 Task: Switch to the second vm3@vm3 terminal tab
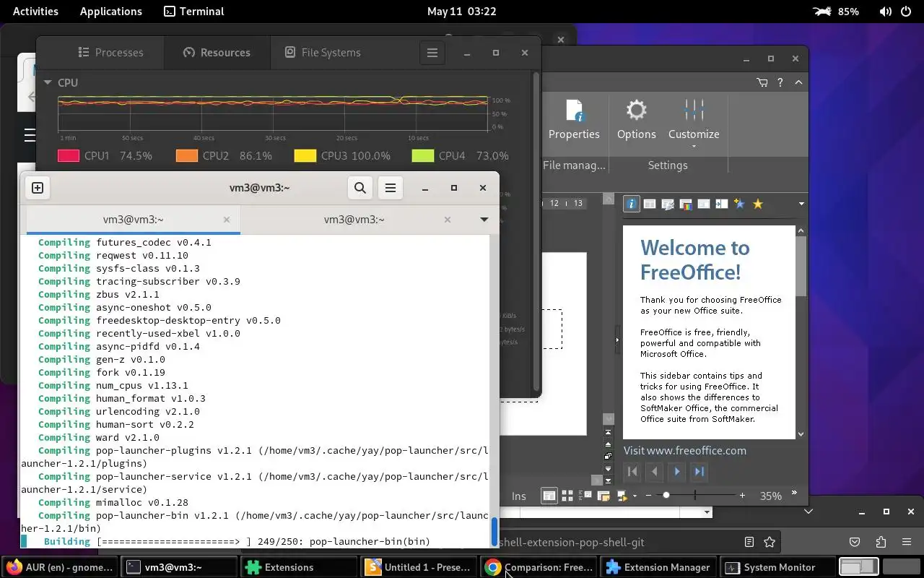coord(354,220)
